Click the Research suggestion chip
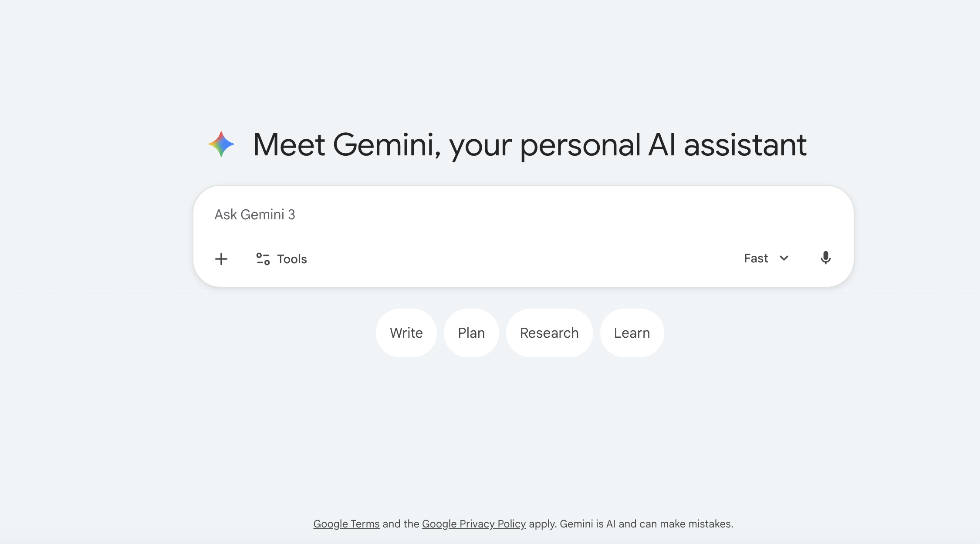The width and height of the screenshot is (980, 544). [x=549, y=332]
